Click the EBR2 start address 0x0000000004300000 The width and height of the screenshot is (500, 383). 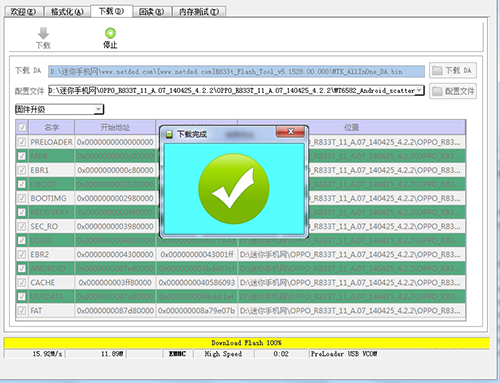click(x=115, y=254)
